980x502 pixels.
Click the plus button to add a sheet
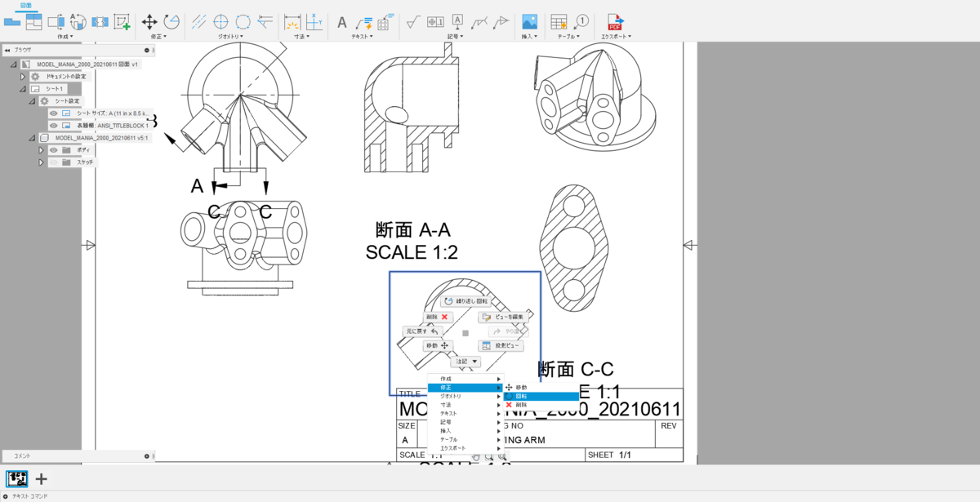pyautogui.click(x=41, y=478)
